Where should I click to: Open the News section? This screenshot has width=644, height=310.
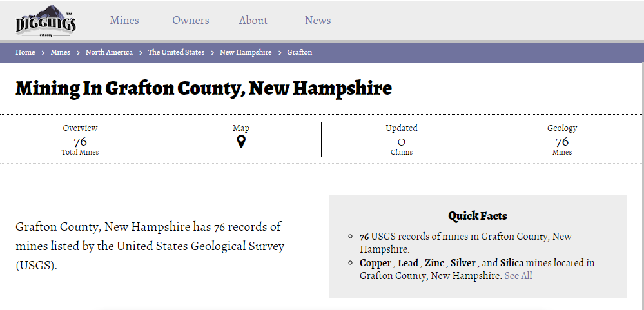tap(318, 20)
